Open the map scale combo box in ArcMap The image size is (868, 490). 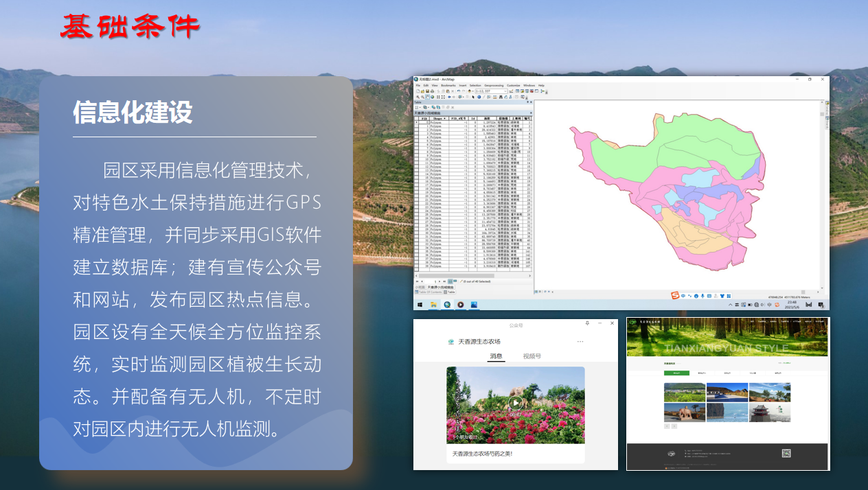(491, 91)
